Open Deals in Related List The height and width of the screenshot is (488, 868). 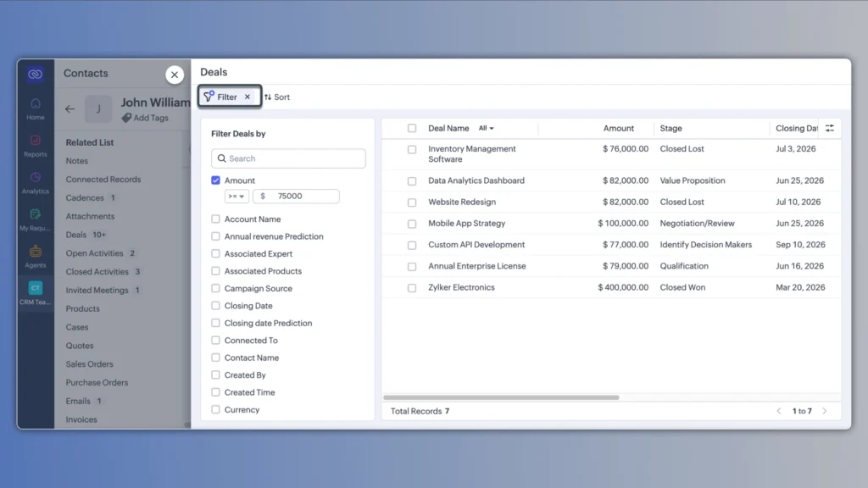click(76, 235)
